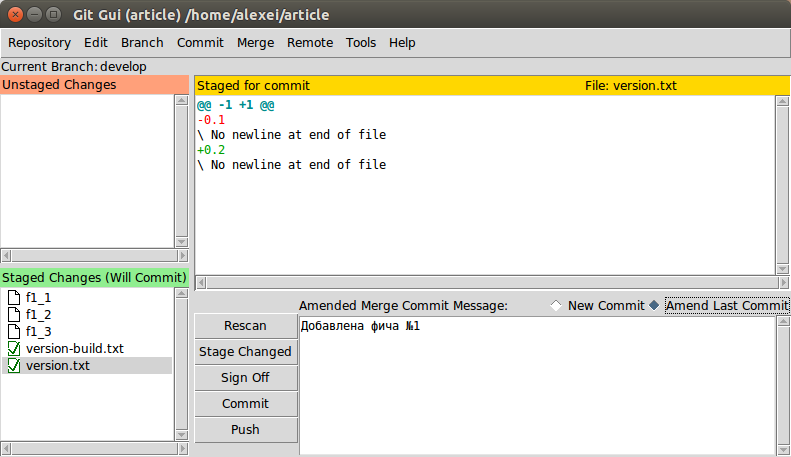Click the Rescan button
Viewport: 791px width, 457px height.
pos(246,326)
